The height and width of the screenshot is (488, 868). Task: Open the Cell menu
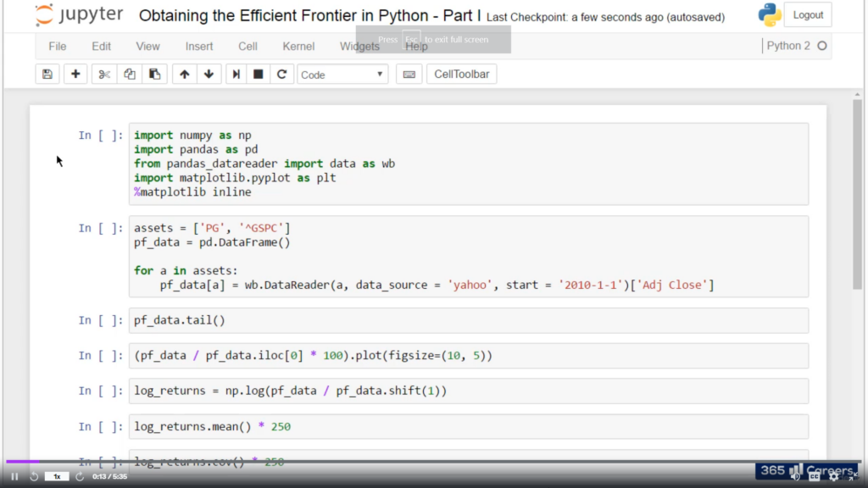pyautogui.click(x=248, y=47)
